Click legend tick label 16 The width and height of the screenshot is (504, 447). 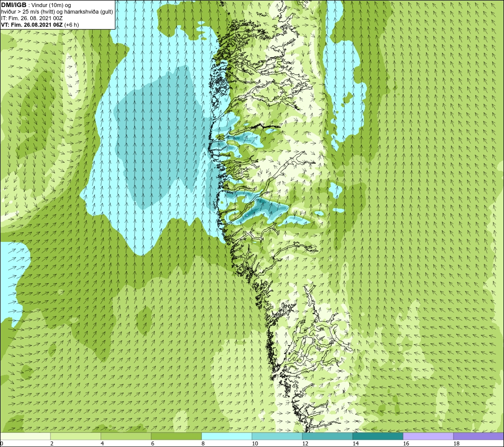point(406,444)
